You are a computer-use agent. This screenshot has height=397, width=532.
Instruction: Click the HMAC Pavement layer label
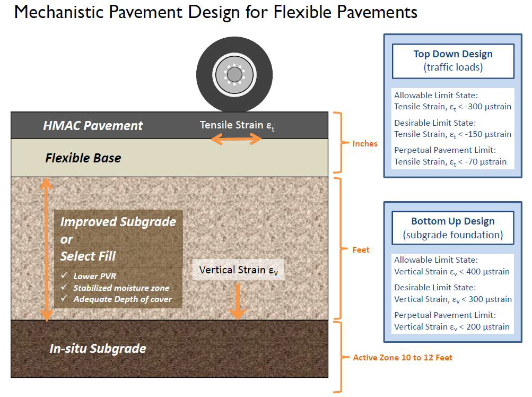click(93, 126)
